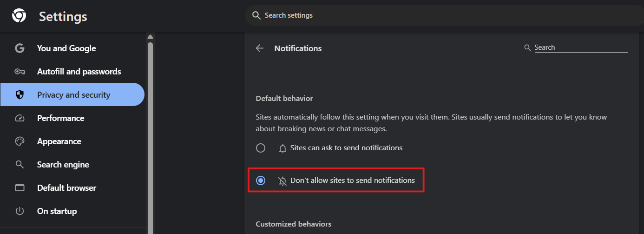Click the magnifier icon in Search settings bar

pyautogui.click(x=256, y=15)
